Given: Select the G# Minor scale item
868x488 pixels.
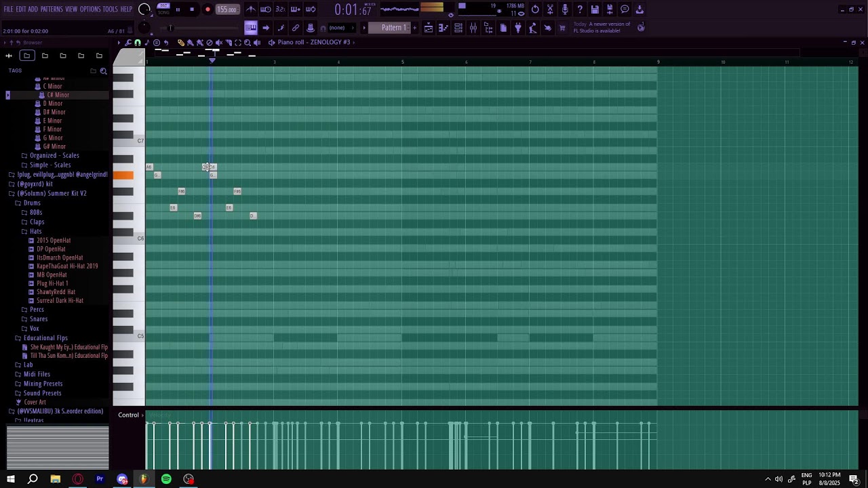Looking at the screenshot, I should coord(54,146).
